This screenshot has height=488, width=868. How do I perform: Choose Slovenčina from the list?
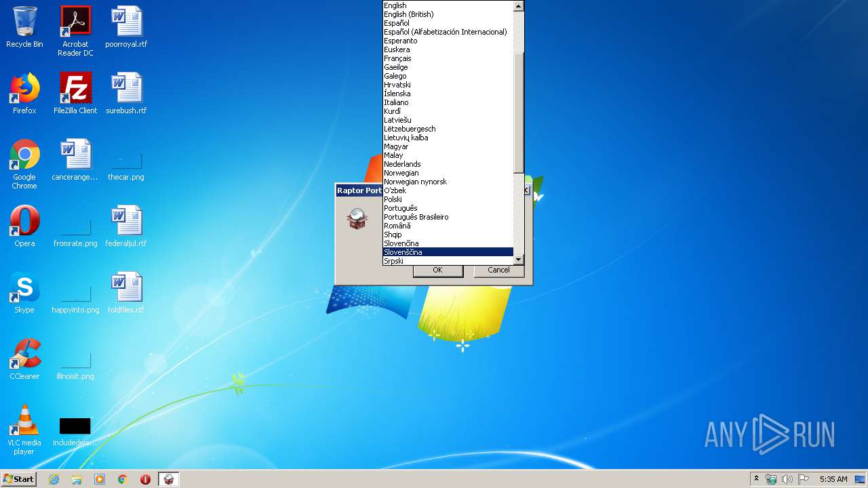[x=448, y=243]
